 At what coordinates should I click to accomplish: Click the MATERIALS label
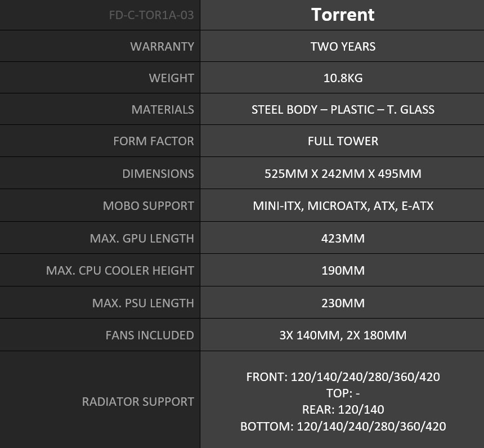(163, 109)
